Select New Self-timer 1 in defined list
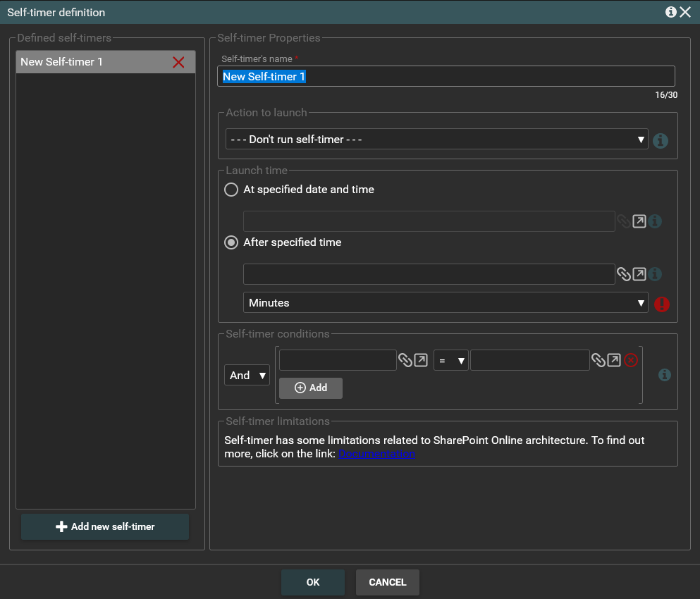 (92, 62)
